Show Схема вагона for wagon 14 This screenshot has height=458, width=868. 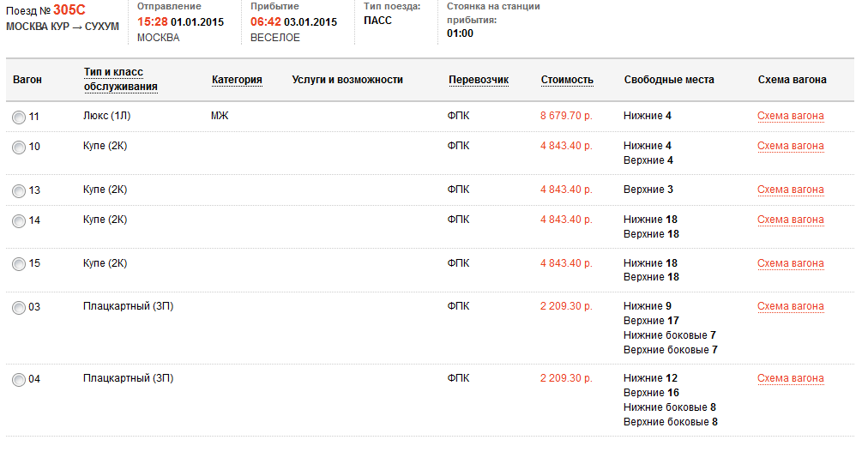[x=790, y=220]
